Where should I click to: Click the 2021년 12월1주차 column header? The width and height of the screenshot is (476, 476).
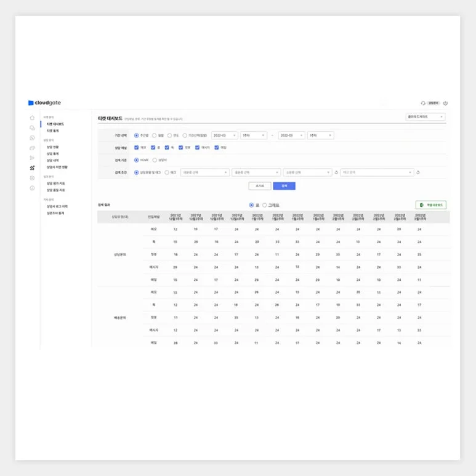pos(175,217)
